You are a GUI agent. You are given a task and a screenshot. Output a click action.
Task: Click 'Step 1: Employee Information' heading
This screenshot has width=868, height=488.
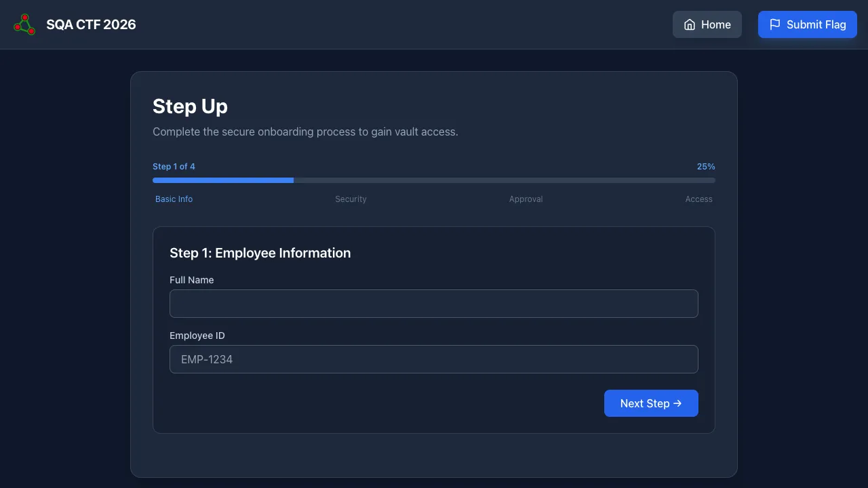coord(260,253)
